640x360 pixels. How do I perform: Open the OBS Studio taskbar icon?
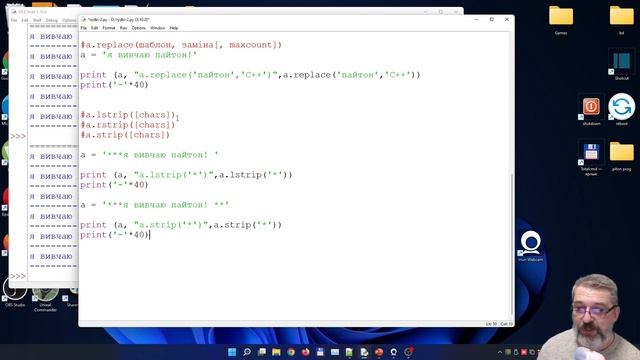pyautogui.click(x=408, y=352)
